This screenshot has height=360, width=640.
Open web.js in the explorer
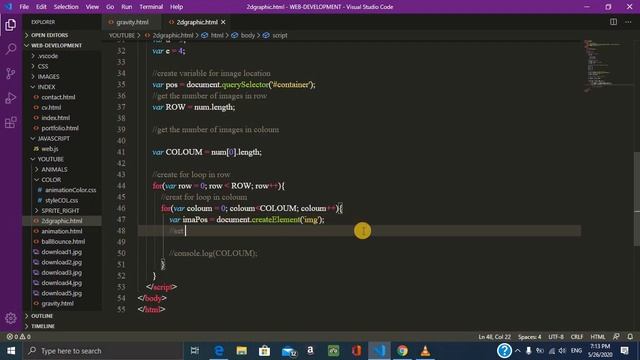(x=62, y=149)
